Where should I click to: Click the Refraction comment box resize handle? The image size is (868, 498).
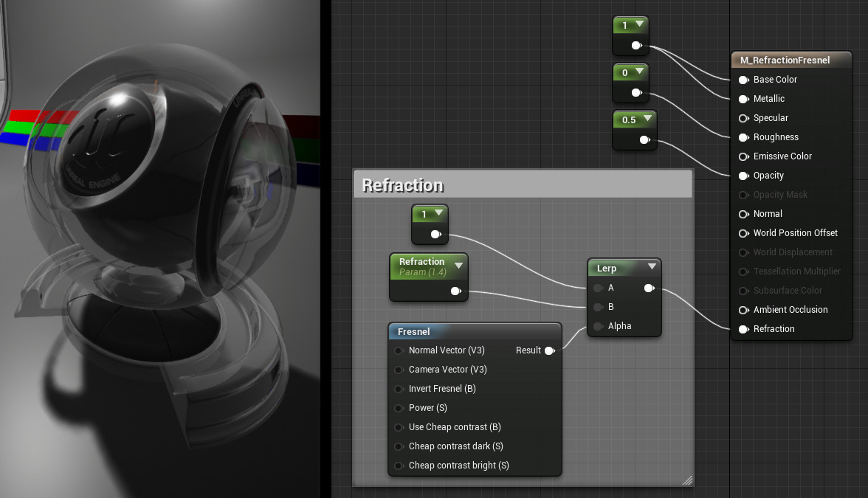688,480
